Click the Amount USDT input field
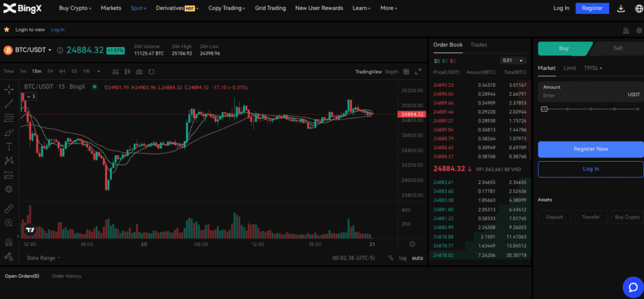 (591, 91)
